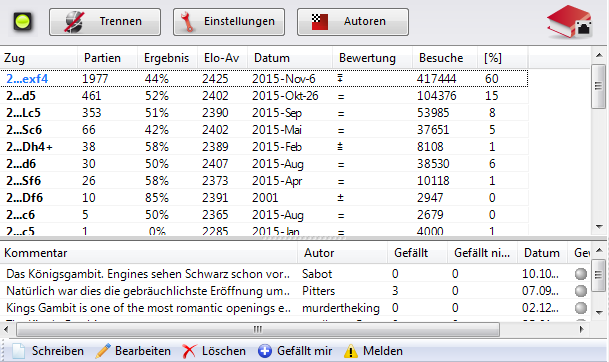Sort by Partien column header

tap(108, 58)
